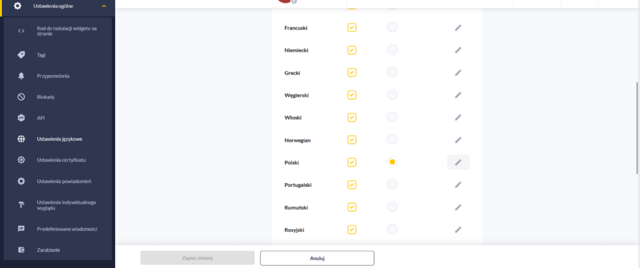Click the Anuluj button

(x=317, y=258)
